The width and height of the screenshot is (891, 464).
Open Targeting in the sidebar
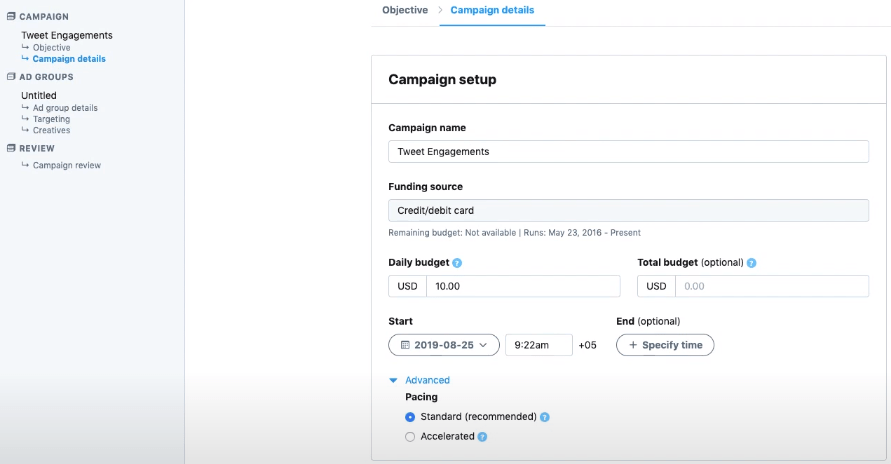coord(51,119)
